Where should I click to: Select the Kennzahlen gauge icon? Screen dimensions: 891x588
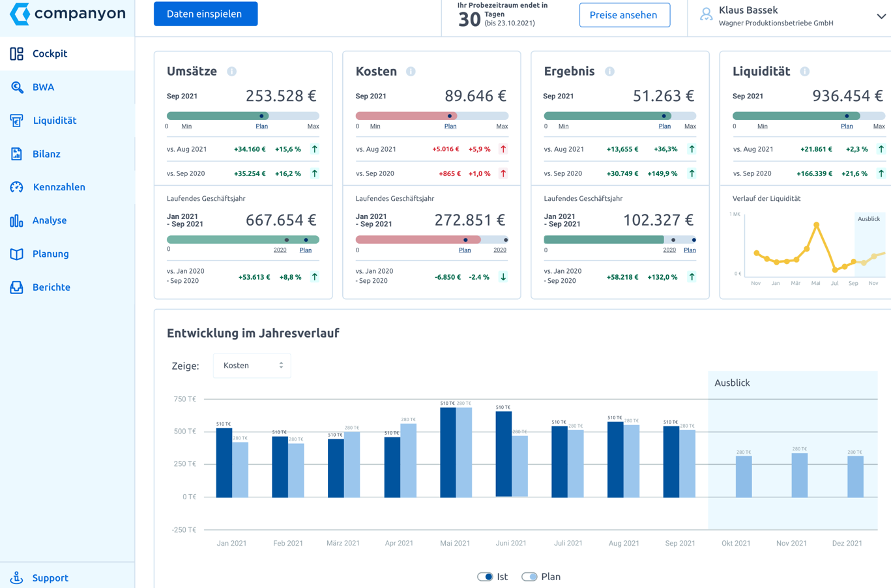pos(17,187)
